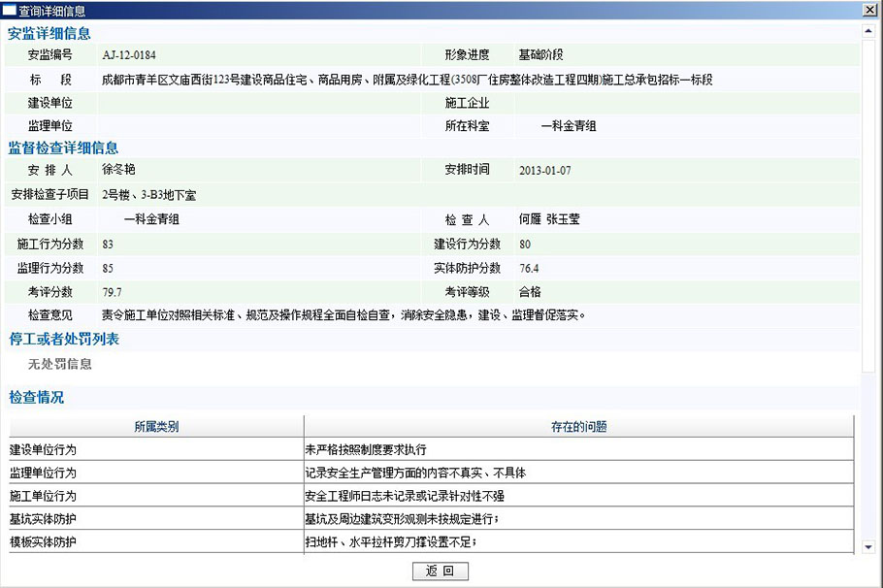Click the 施工行为分数 value 83
This screenshot has width=883, height=588.
pyautogui.click(x=108, y=245)
